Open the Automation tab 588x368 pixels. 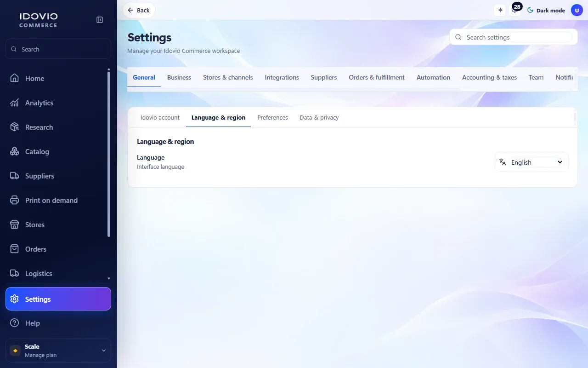point(433,77)
